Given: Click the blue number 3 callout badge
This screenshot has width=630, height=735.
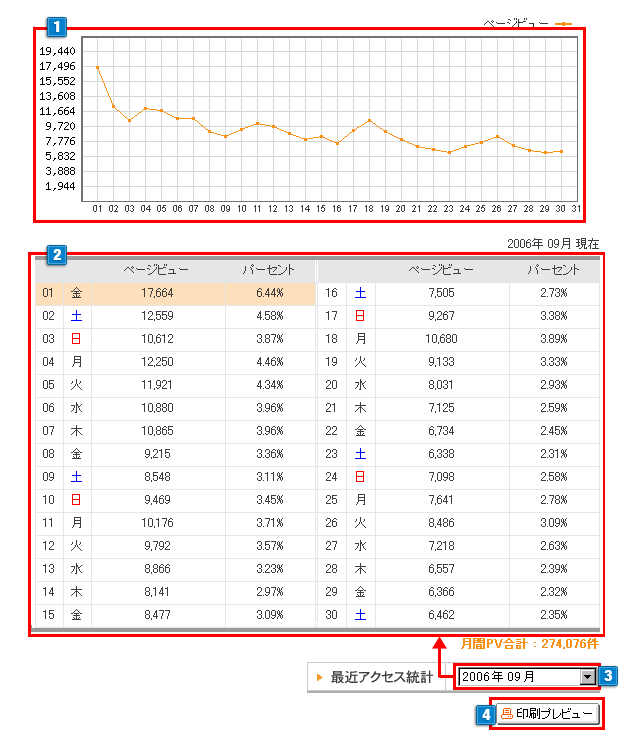Looking at the screenshot, I should 609,676.
